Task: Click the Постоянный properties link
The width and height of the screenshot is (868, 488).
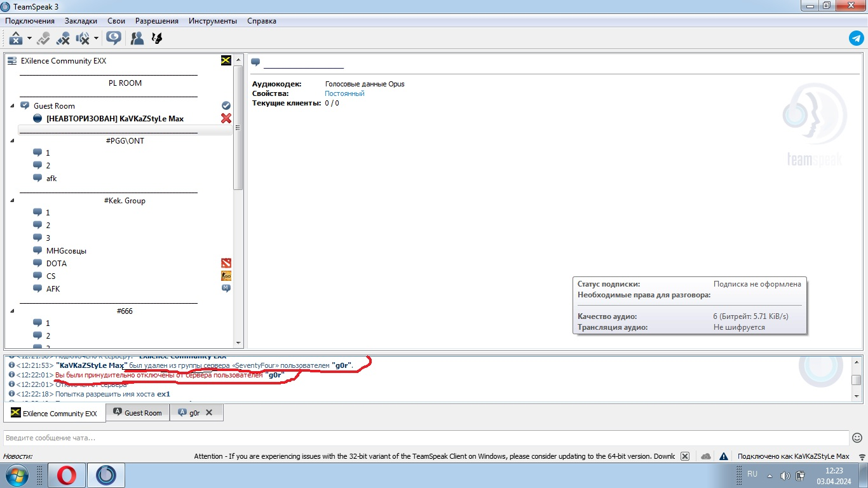Action: [x=344, y=93]
